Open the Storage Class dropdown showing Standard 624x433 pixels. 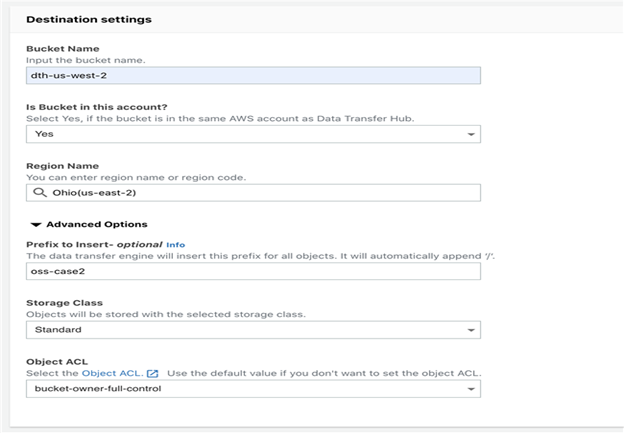[x=253, y=329]
